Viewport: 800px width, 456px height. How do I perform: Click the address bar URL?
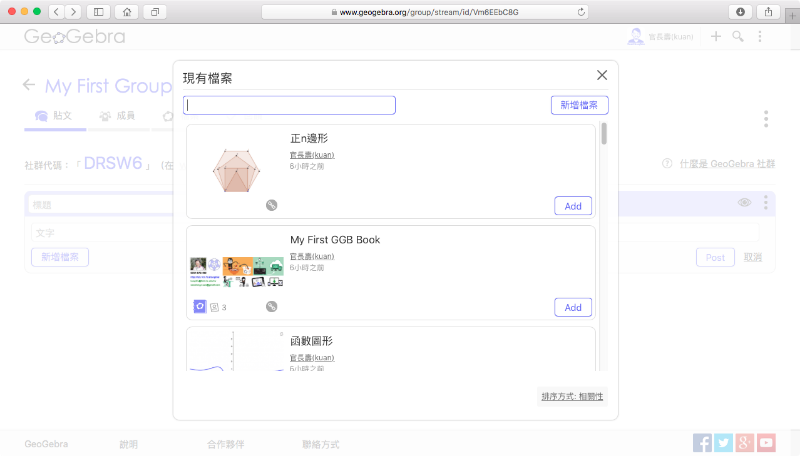[424, 12]
